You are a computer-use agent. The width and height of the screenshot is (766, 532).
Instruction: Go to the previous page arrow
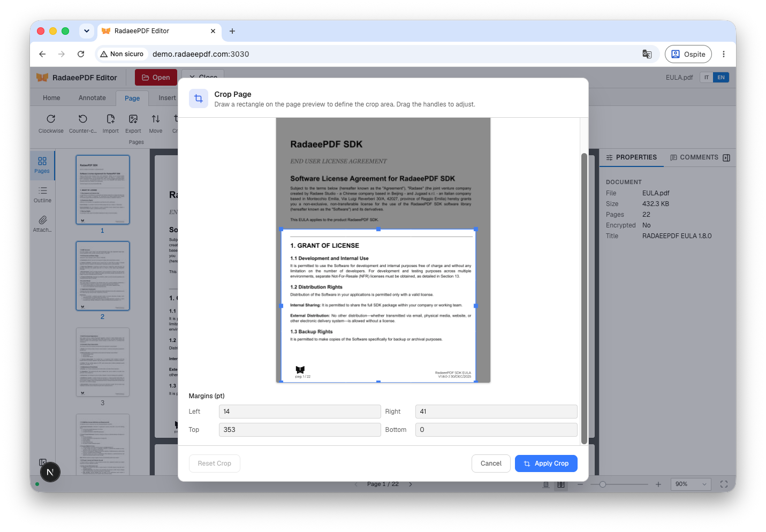click(x=357, y=484)
